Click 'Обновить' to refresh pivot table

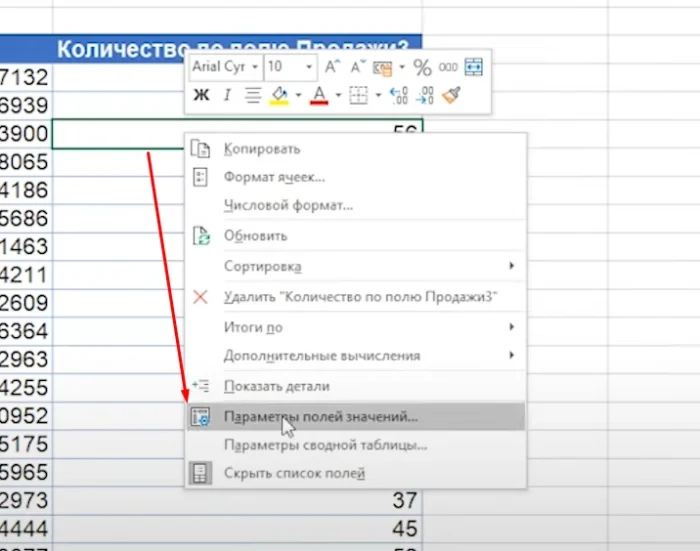click(x=255, y=236)
